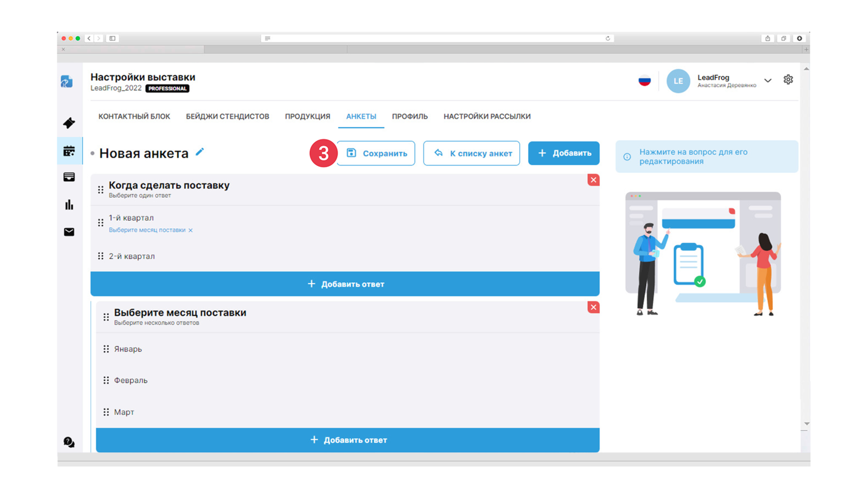Click the browser back arrow
This screenshot has height=496, width=868.
point(89,38)
